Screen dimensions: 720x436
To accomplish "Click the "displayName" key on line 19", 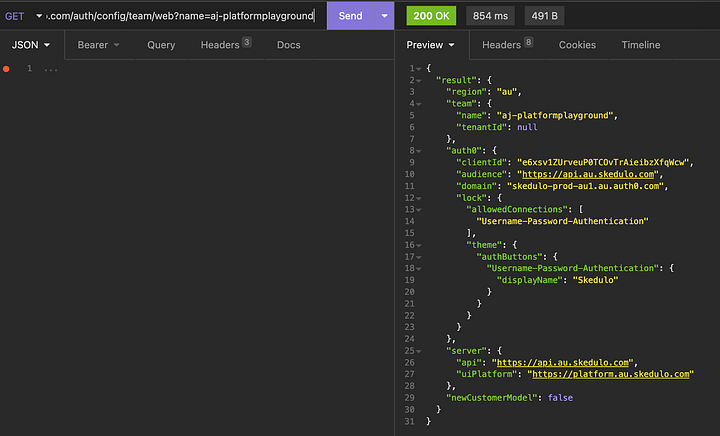I will 529,280.
